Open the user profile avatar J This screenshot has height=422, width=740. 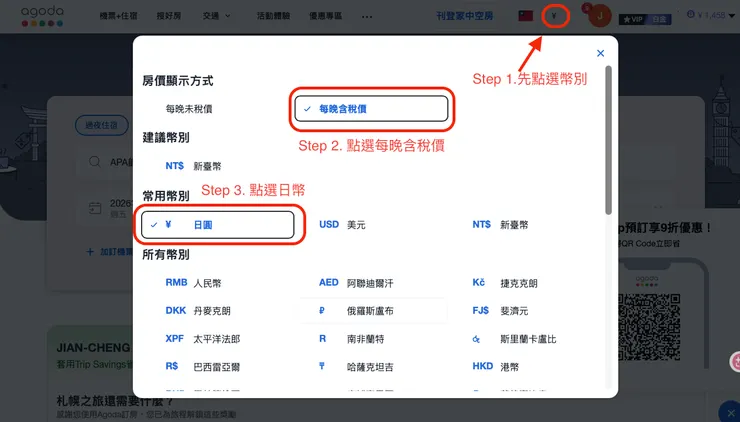pos(600,16)
